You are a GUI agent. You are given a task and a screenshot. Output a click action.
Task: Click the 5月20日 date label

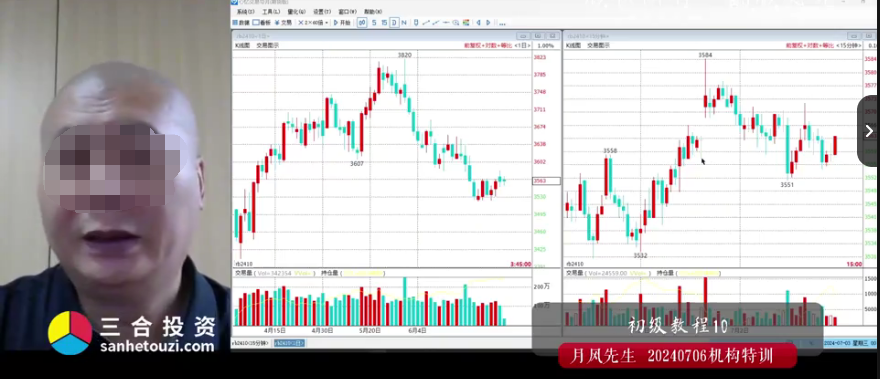pyautogui.click(x=370, y=330)
